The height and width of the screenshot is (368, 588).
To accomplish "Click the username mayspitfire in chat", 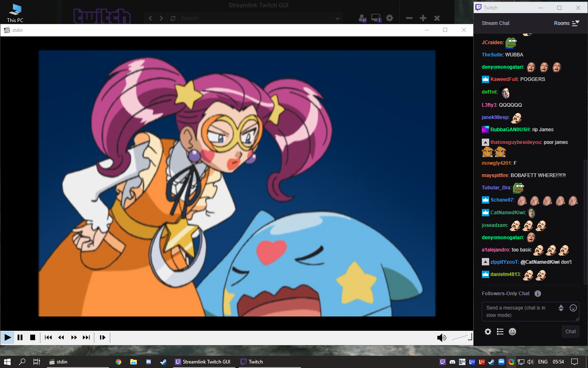I will [x=495, y=175].
